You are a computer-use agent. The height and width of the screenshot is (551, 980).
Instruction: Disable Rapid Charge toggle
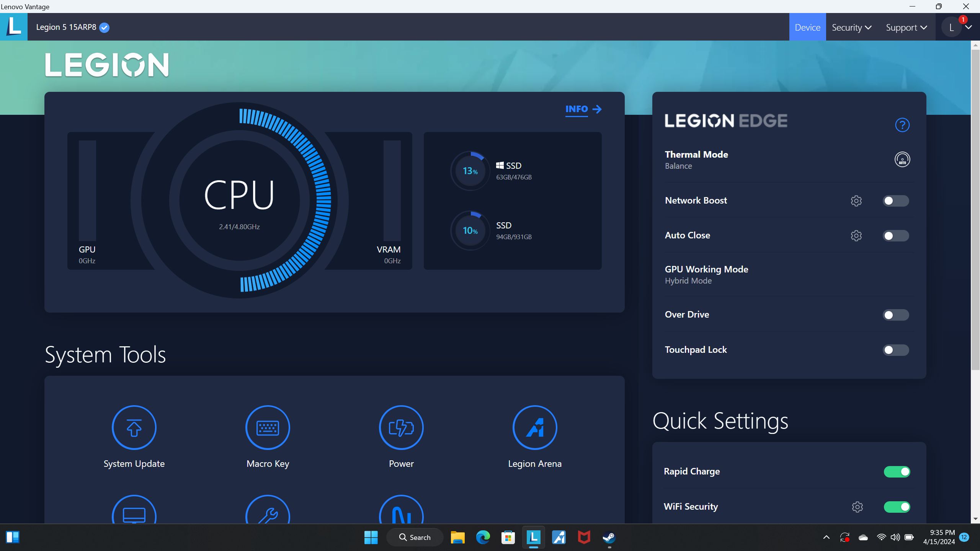897,472
